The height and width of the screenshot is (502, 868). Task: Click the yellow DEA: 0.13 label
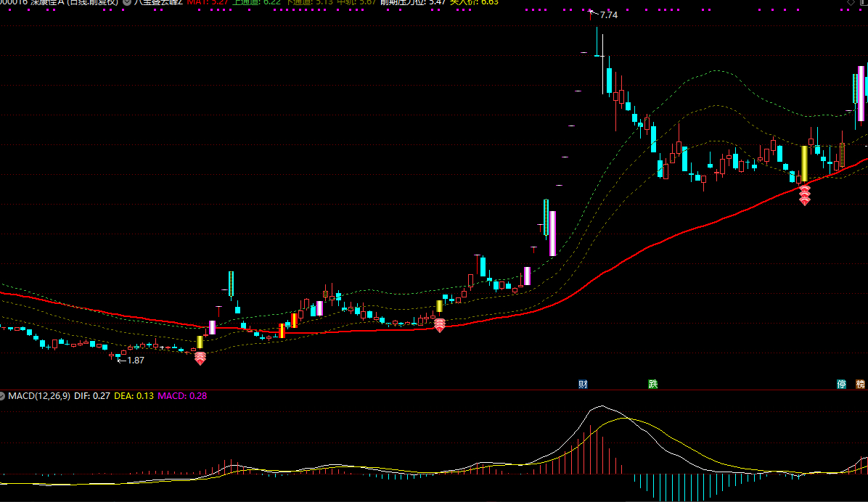[x=134, y=396]
